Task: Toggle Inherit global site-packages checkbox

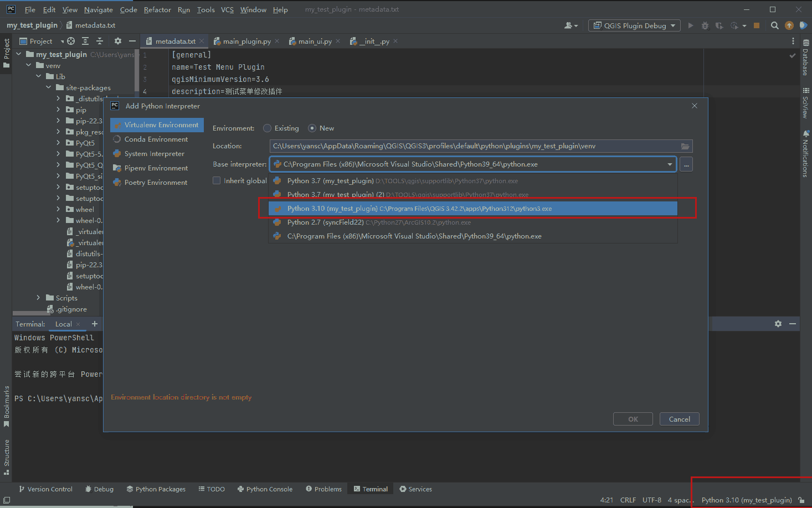Action: 217,180
